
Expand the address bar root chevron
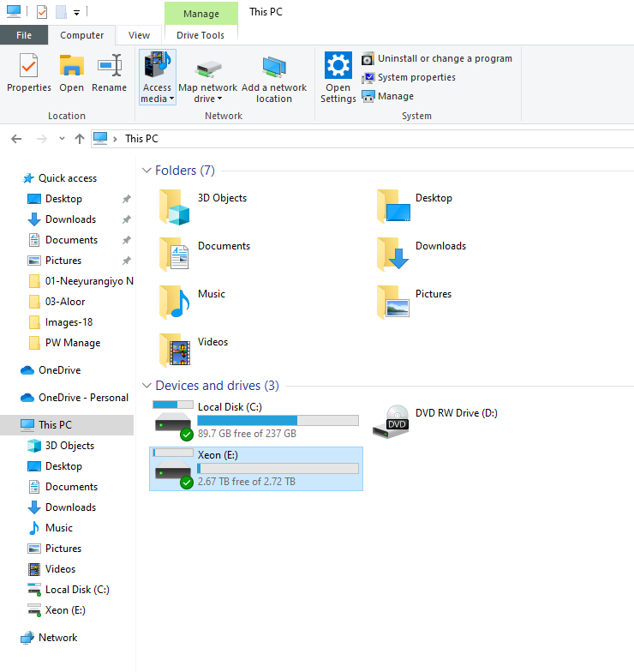tap(115, 139)
